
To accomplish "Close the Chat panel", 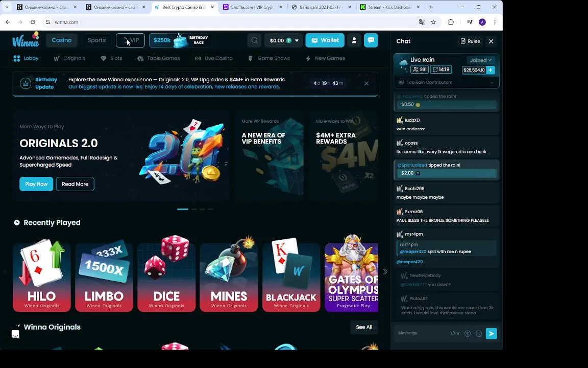I will (x=491, y=41).
